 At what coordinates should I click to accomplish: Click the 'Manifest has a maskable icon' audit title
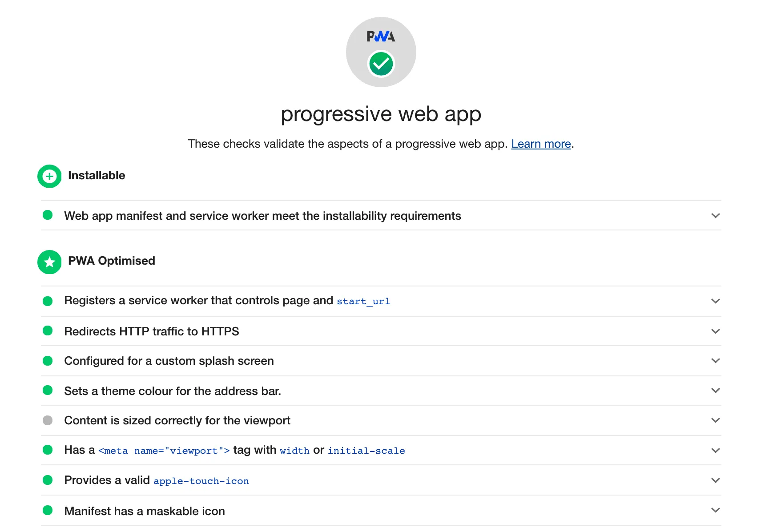(x=145, y=511)
